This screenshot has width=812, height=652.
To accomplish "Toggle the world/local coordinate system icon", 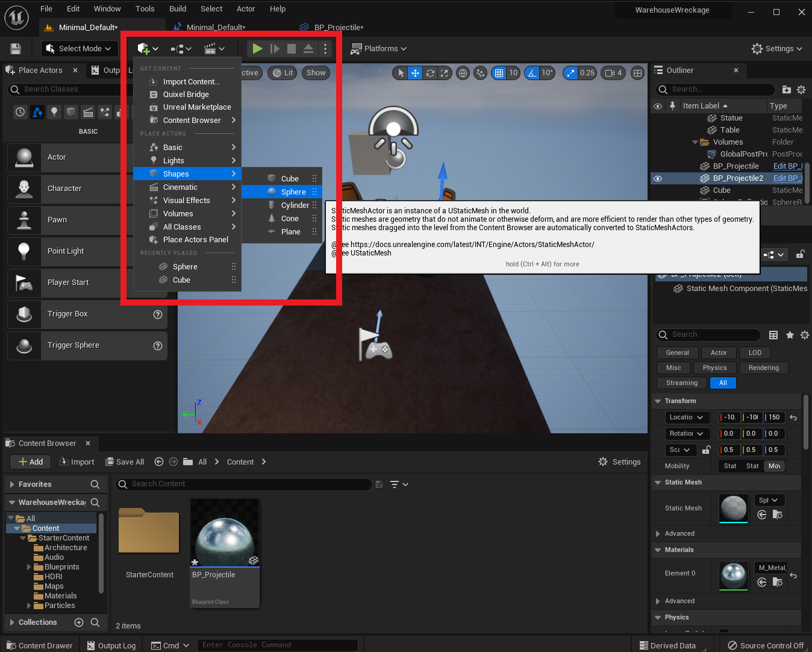I will tap(463, 73).
